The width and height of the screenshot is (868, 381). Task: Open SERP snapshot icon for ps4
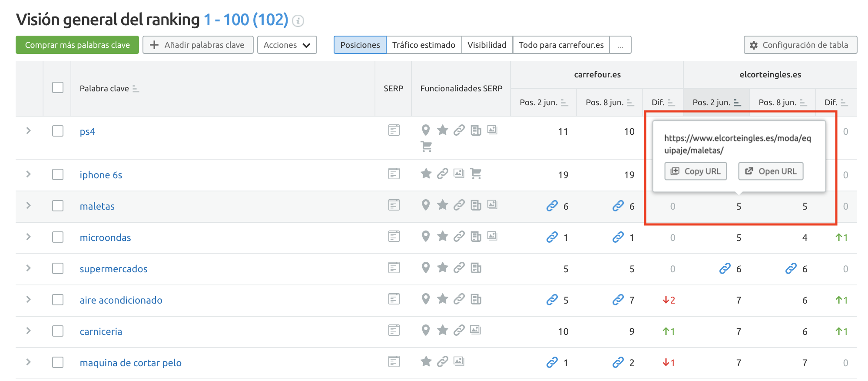point(394,130)
